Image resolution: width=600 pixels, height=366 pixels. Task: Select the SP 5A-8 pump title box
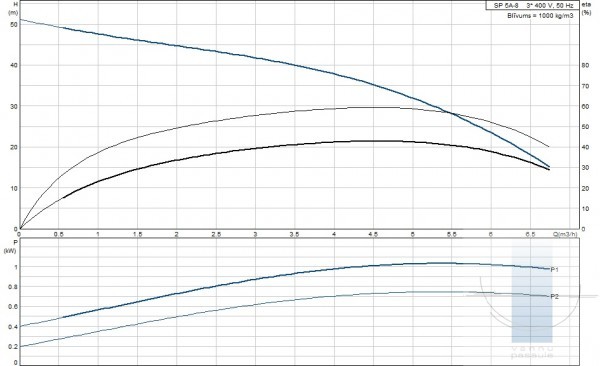533,5
